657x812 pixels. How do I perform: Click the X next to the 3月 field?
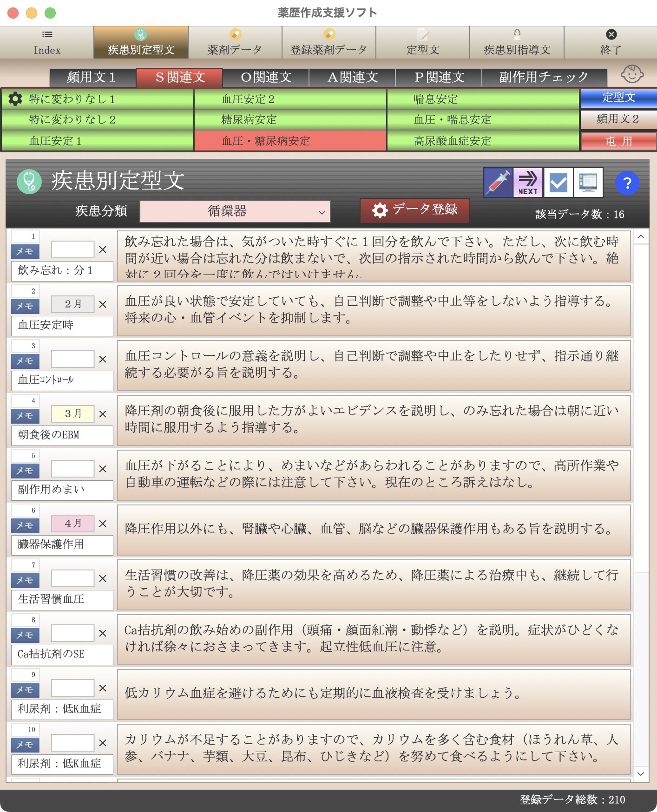coord(103,414)
